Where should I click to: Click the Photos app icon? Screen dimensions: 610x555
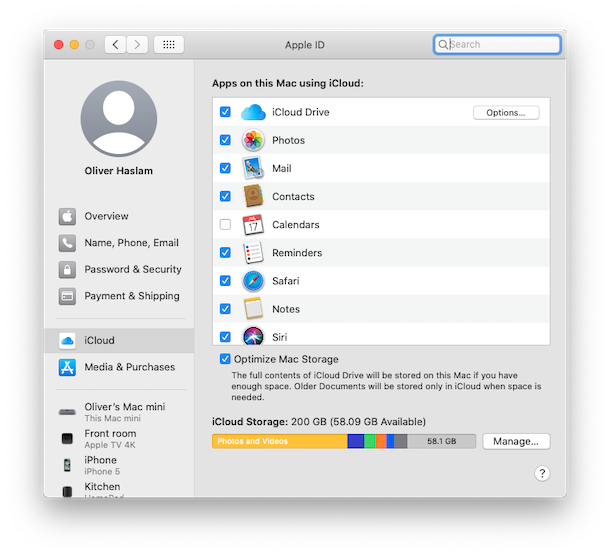[253, 141]
